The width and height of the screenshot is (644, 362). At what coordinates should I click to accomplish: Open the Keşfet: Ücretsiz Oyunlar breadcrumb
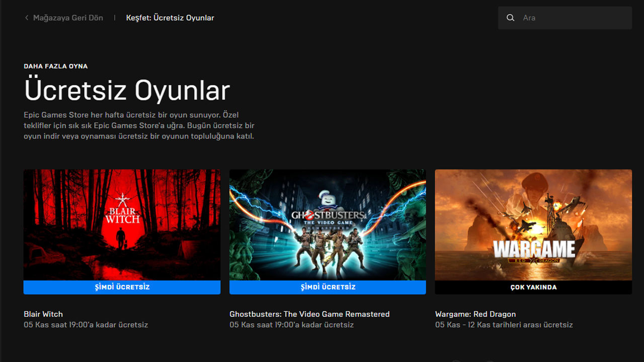click(x=170, y=18)
